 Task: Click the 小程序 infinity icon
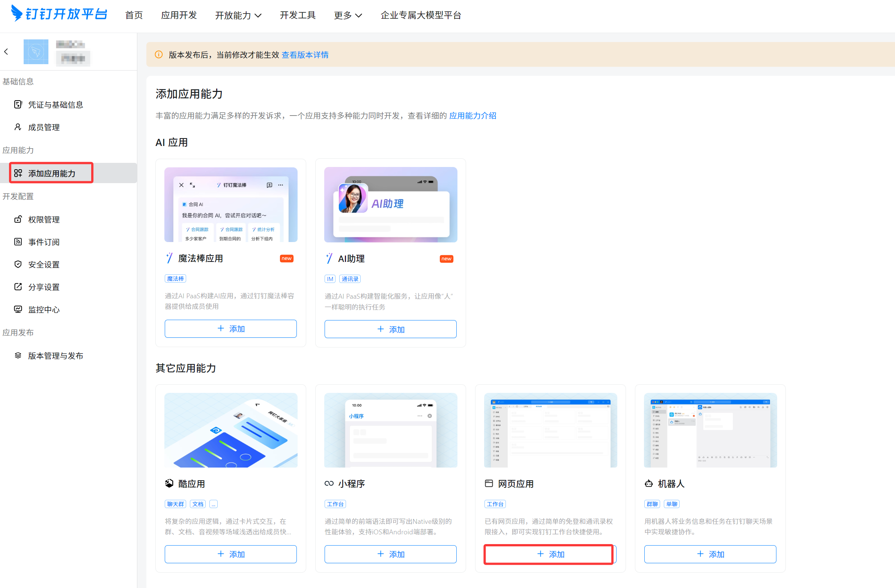pos(329,483)
